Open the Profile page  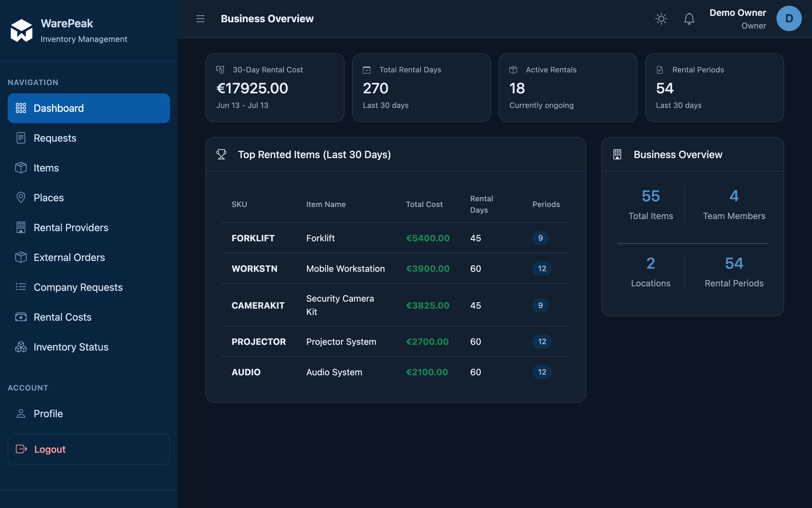point(88,413)
